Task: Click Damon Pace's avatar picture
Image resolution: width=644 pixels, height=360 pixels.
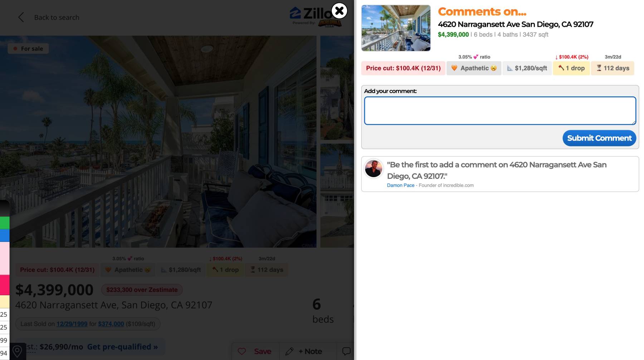Action: [374, 169]
